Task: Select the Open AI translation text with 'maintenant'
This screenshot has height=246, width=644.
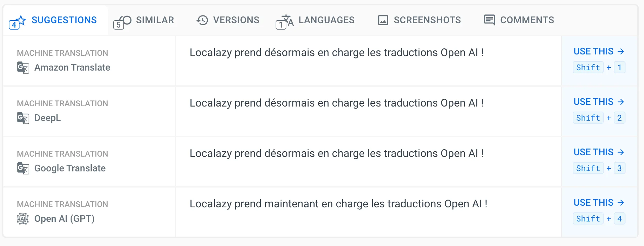Action: pyautogui.click(x=338, y=204)
